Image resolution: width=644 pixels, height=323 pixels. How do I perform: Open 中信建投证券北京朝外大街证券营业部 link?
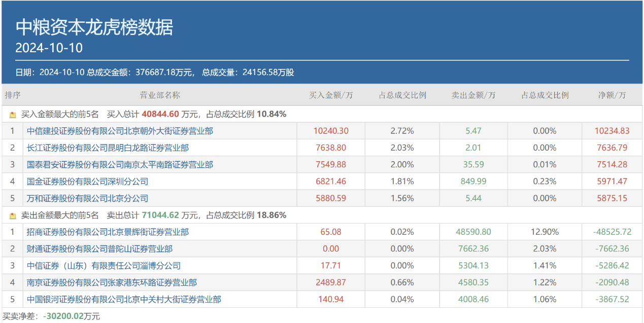[x=120, y=131]
